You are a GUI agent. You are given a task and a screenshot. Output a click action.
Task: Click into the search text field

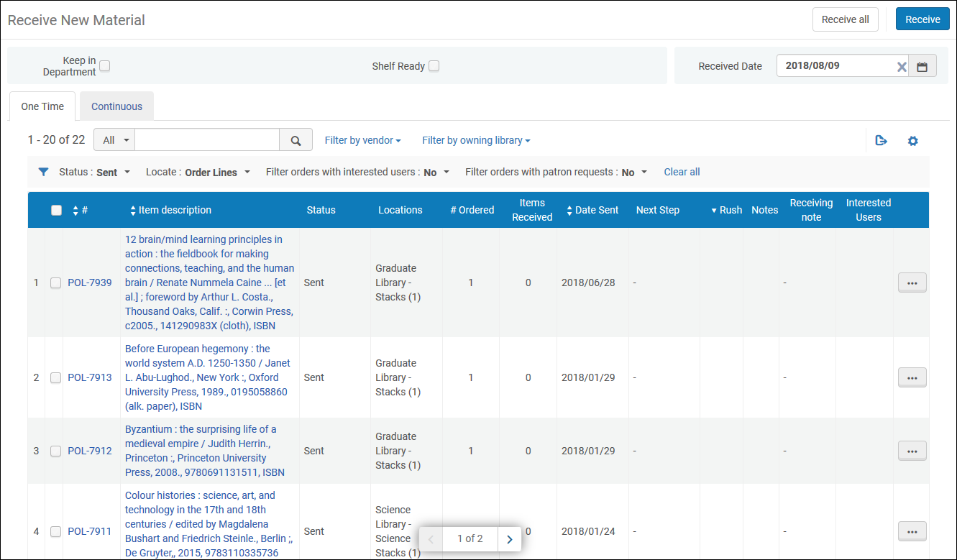[207, 140]
